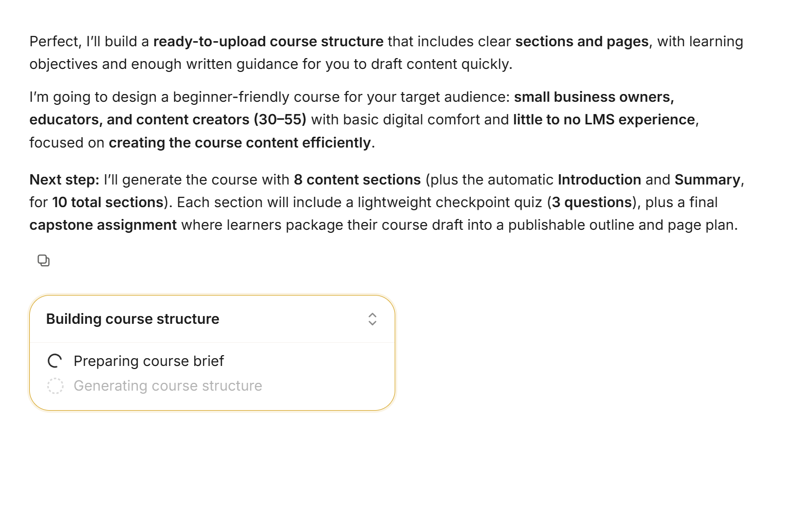Click the bold "capstone assignment" text

pos(103,225)
